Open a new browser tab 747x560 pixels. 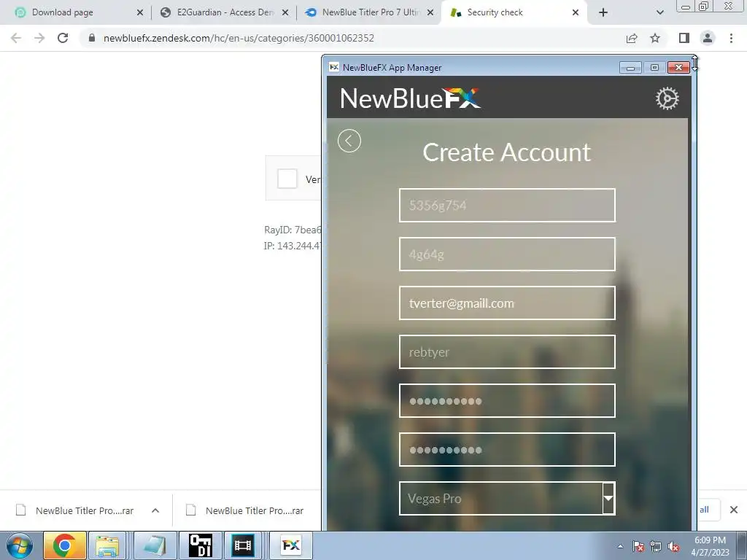pyautogui.click(x=603, y=13)
